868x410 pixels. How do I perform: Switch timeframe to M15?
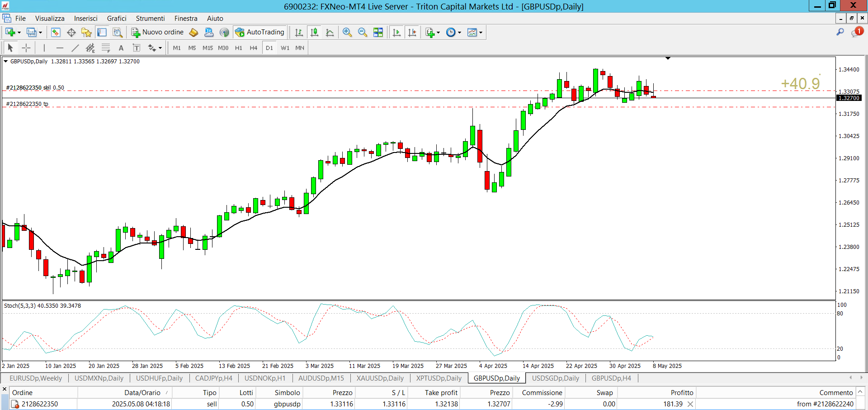point(208,48)
